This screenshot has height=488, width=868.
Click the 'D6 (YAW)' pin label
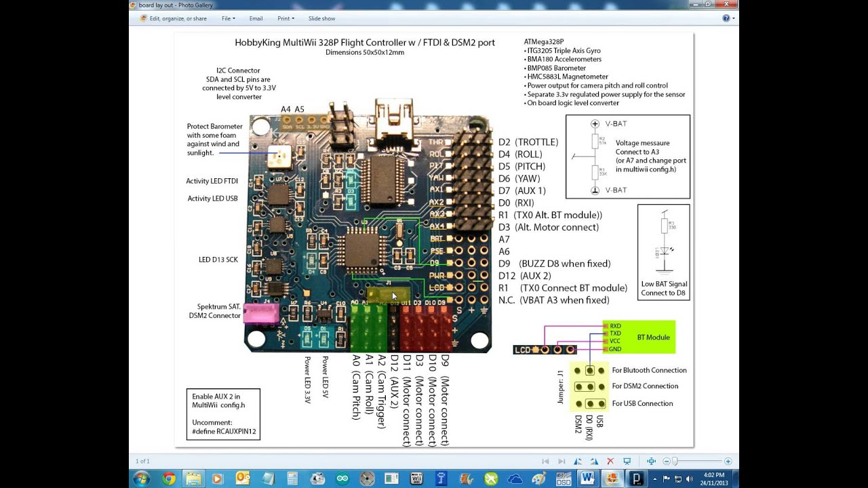click(519, 179)
